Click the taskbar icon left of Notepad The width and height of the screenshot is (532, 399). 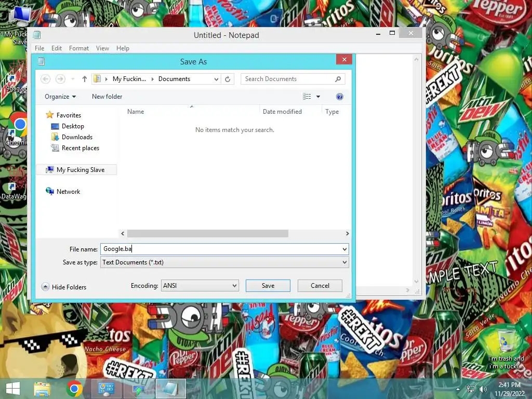tap(138, 389)
